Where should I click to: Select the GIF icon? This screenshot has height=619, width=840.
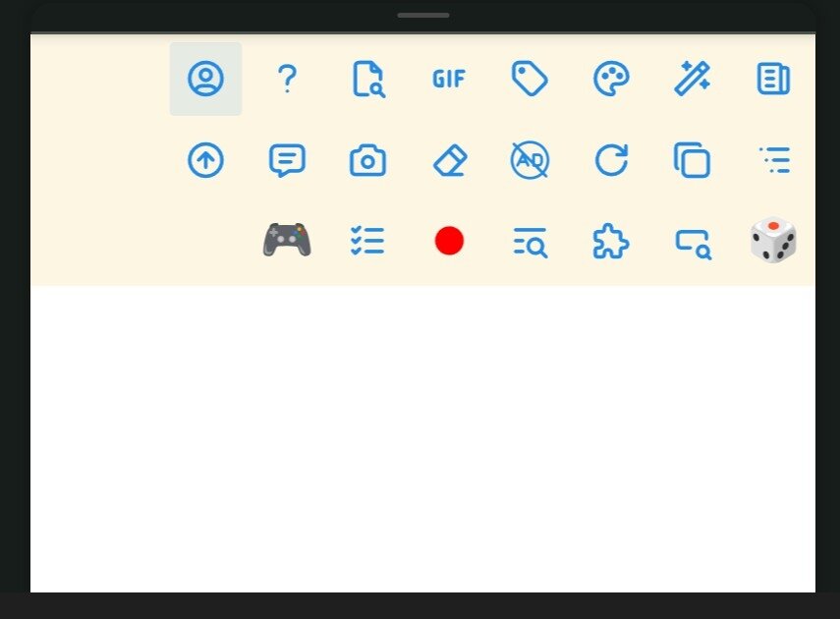click(449, 80)
